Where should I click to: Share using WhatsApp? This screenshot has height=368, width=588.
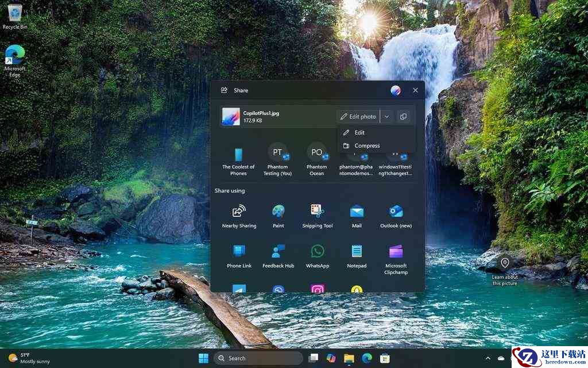[x=318, y=256]
